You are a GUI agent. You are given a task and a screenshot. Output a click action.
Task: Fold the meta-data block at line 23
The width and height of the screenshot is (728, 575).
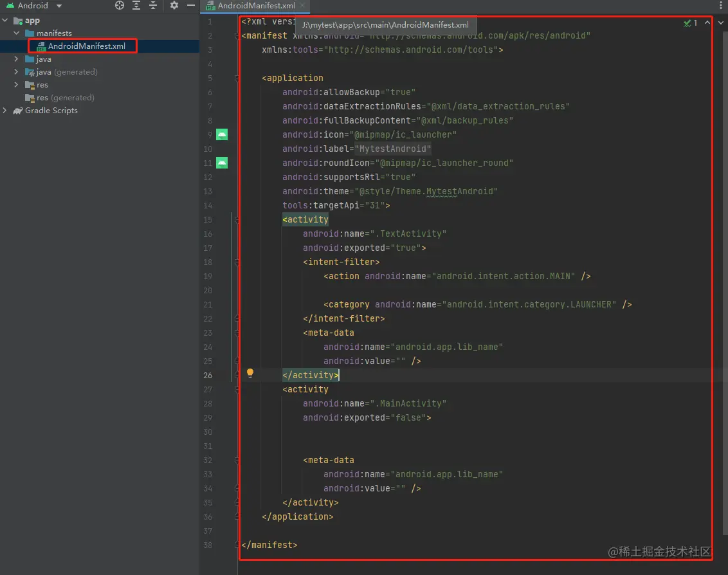(x=237, y=333)
